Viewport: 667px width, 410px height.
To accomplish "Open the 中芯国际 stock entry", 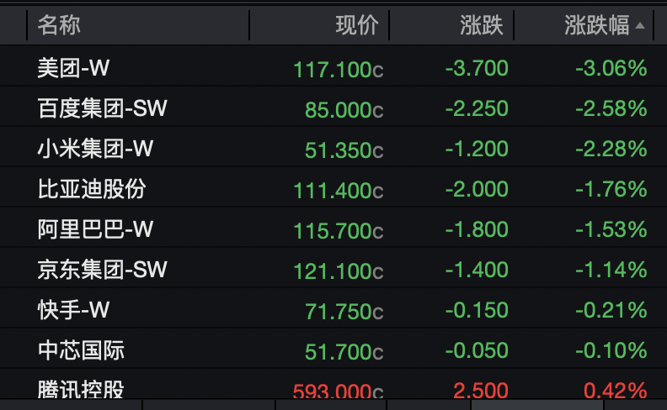I will click(x=81, y=350).
